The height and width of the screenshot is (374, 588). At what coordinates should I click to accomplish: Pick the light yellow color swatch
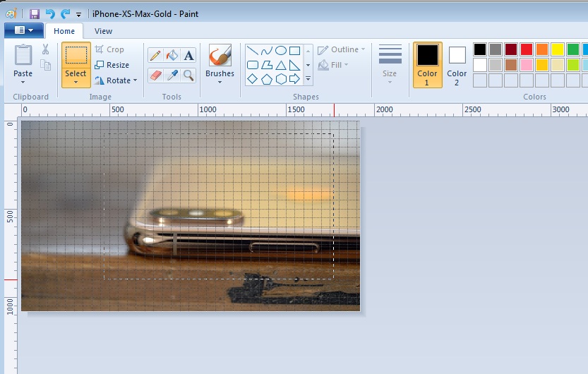tap(558, 65)
